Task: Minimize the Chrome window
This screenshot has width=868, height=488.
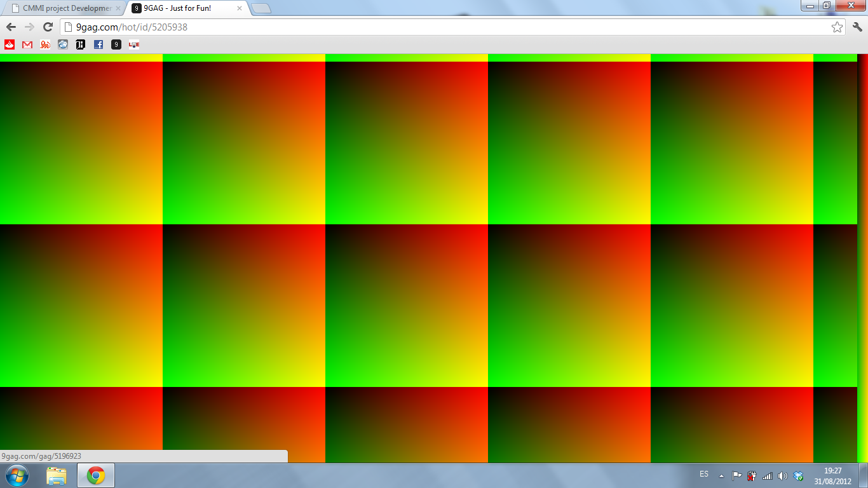Action: click(809, 5)
